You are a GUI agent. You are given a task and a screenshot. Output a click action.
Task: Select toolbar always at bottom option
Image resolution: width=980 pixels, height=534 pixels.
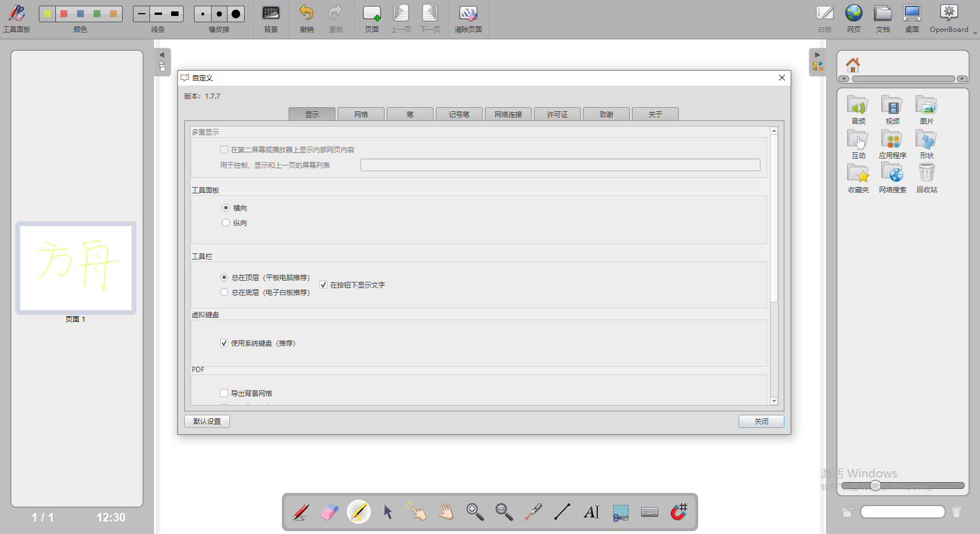tap(224, 292)
